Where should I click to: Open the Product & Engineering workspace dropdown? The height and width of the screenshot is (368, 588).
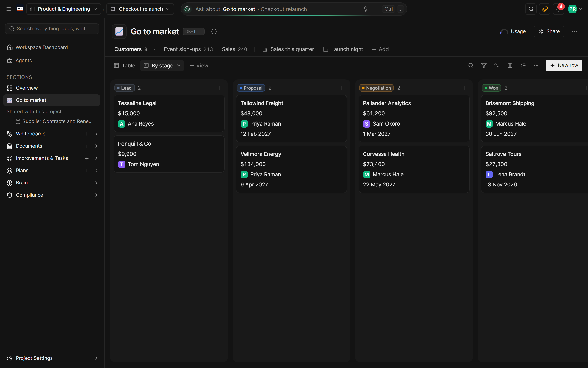click(x=64, y=9)
